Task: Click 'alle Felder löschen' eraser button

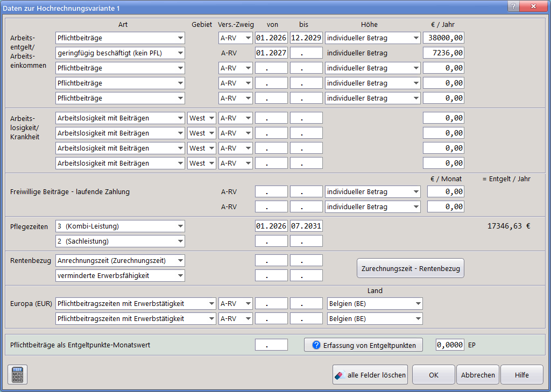Action: tap(370, 375)
